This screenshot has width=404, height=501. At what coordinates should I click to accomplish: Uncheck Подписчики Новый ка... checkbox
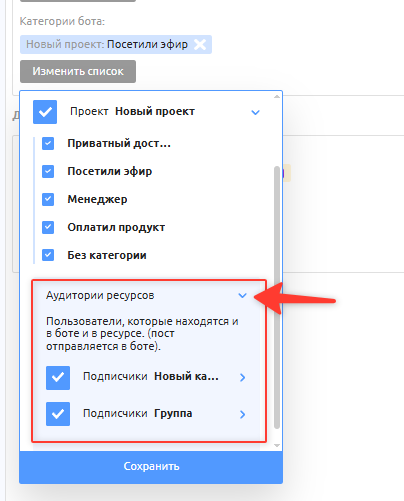click(58, 378)
